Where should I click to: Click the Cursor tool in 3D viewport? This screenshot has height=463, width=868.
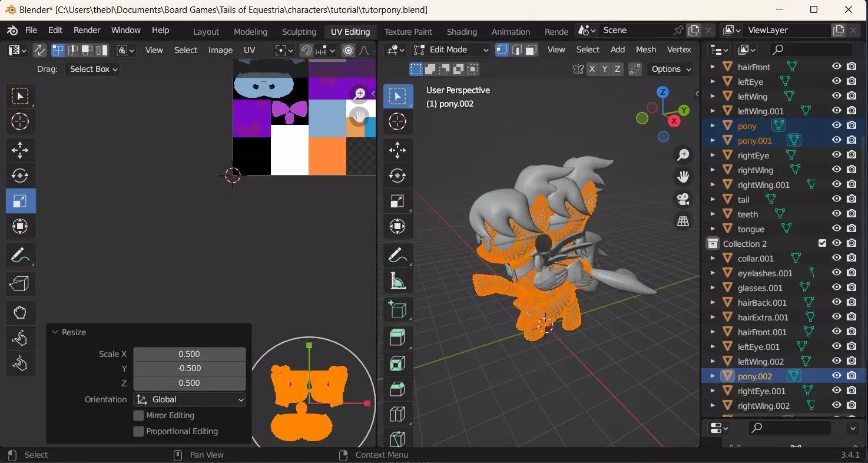pos(397,122)
